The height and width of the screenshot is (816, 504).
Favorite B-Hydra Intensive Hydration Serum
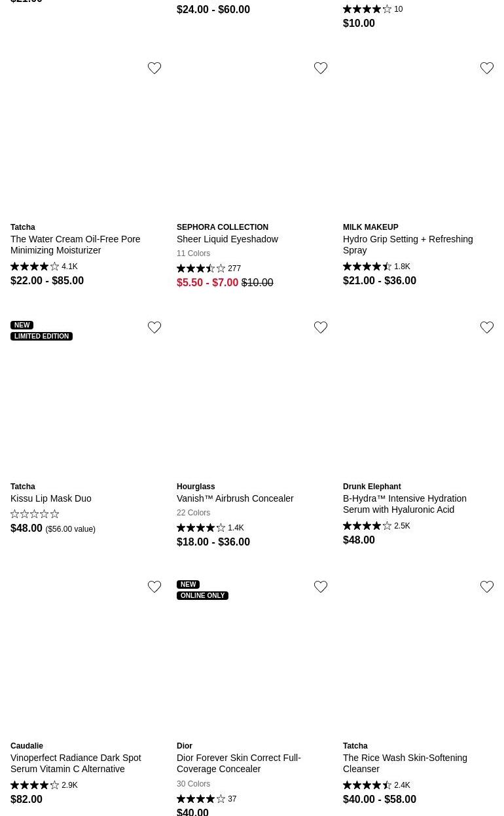coord(487,327)
